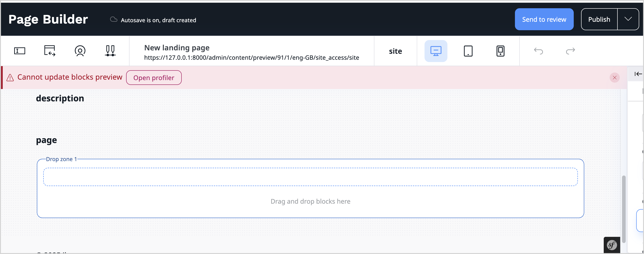Click the settings sliders icon in the toolbar
Image resolution: width=644 pixels, height=254 pixels.
pos(111,51)
